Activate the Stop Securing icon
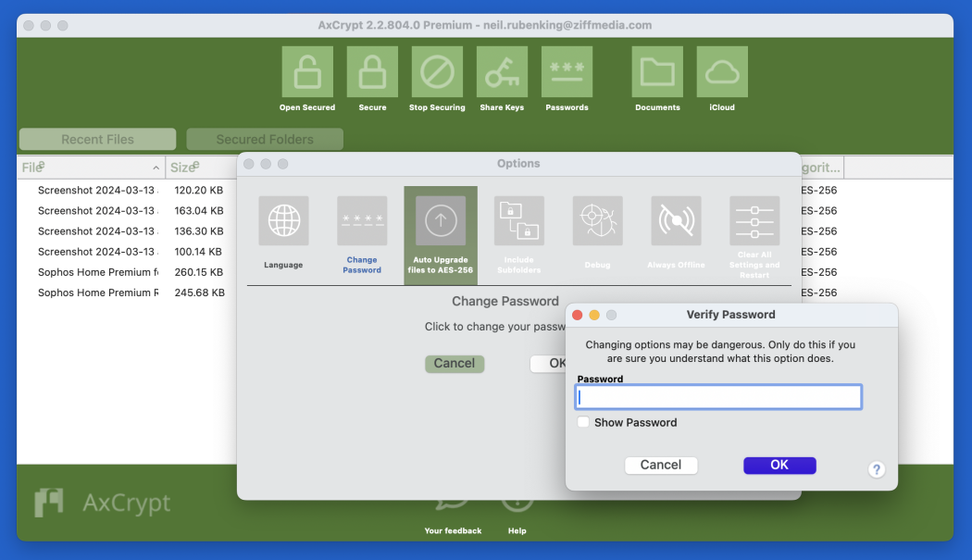This screenshot has height=560, width=972. 436,71
